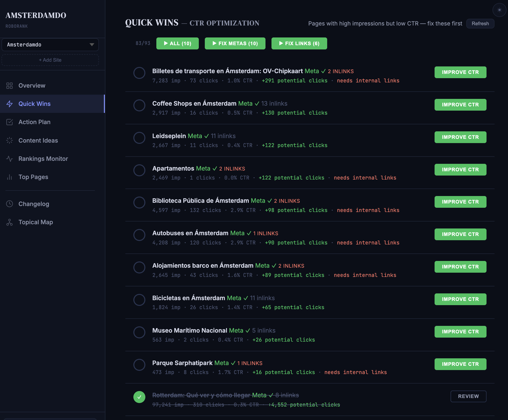The width and height of the screenshot is (508, 420).
Task: Click the Top Pages bar chart icon
Action: (9, 177)
